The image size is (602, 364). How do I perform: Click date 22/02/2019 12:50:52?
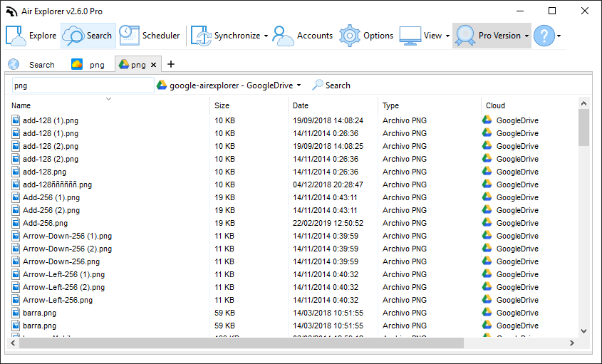click(328, 223)
